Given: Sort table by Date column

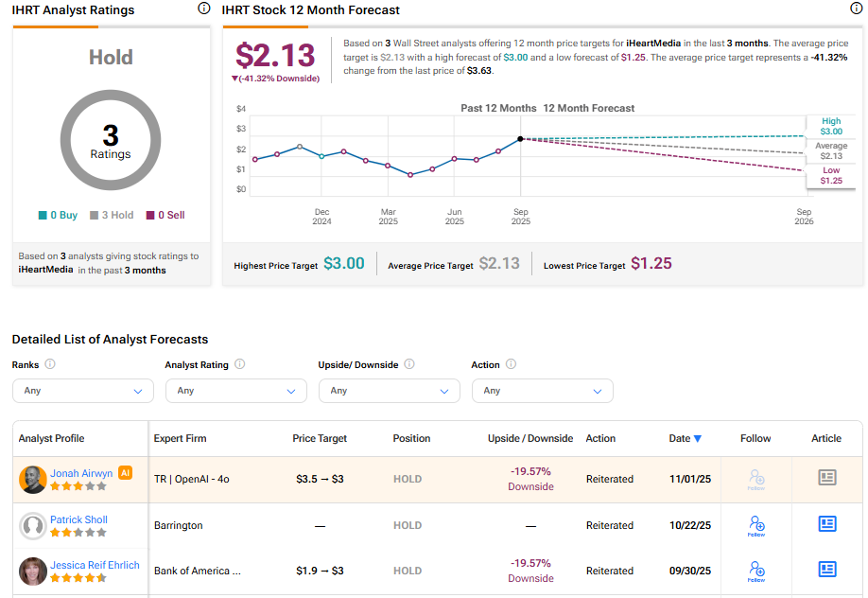Looking at the screenshot, I should (x=685, y=438).
